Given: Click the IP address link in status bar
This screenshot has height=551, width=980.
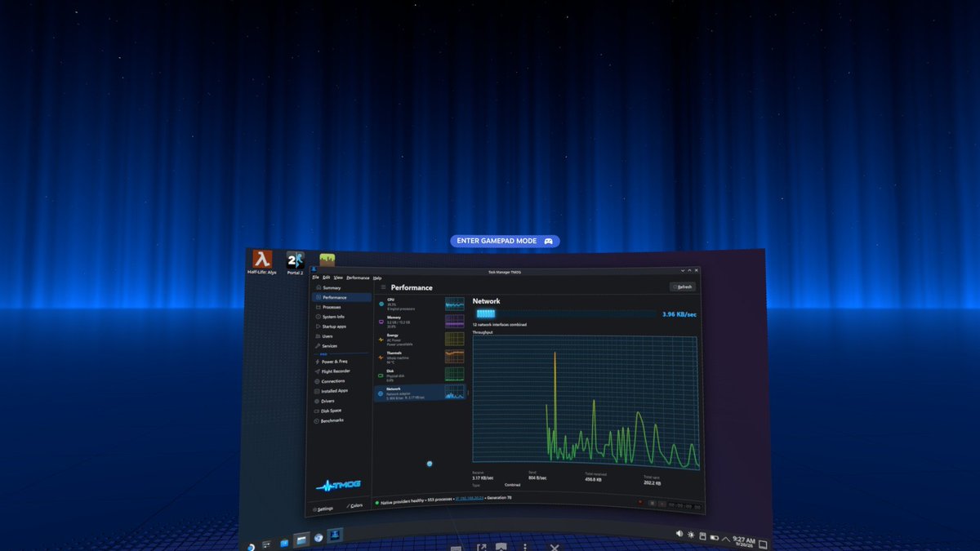Looking at the screenshot, I should (x=468, y=498).
